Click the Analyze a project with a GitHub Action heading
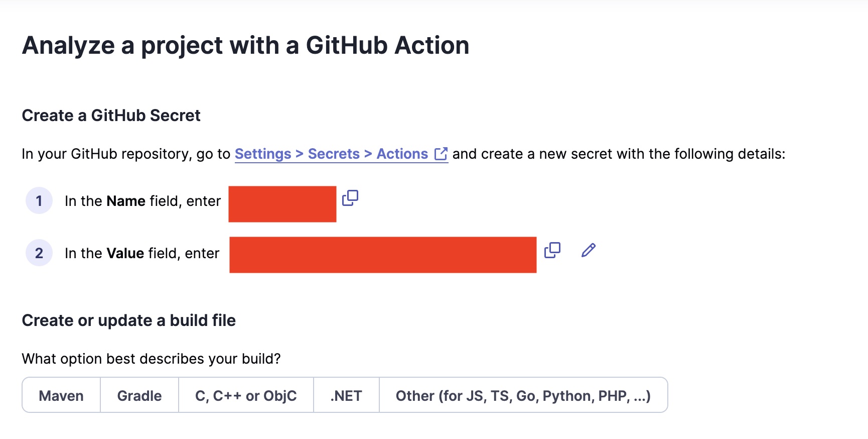 pos(246,45)
